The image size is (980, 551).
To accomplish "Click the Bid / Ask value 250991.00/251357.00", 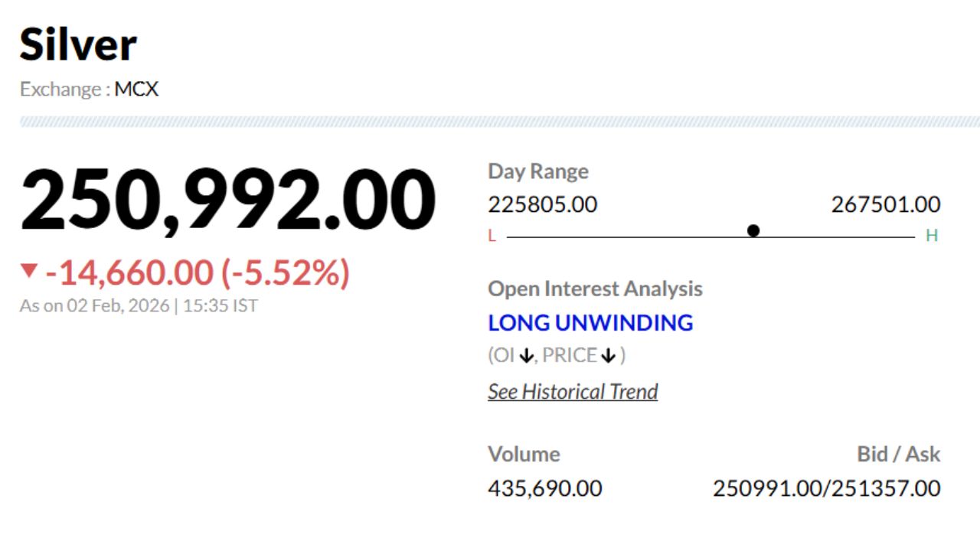I will 826,488.
